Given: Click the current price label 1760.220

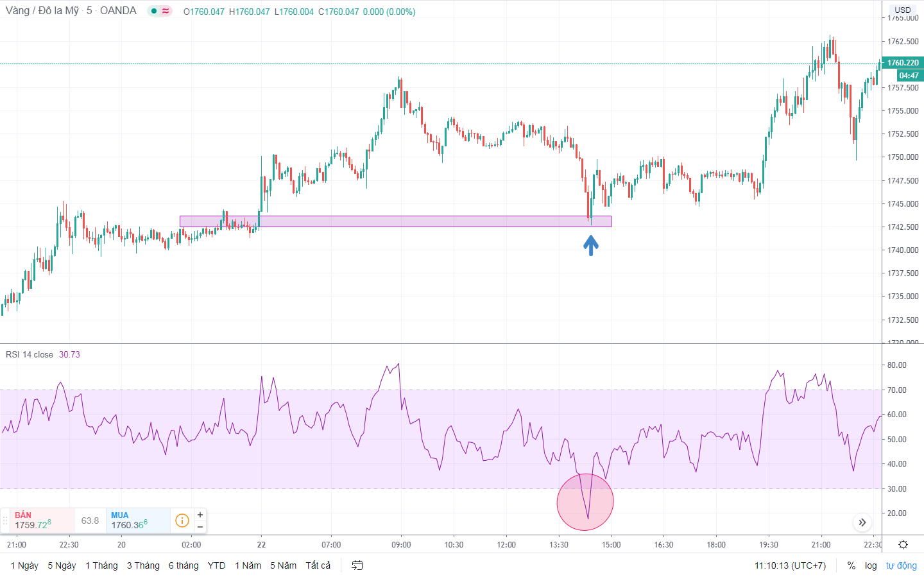Looking at the screenshot, I should pyautogui.click(x=903, y=63).
